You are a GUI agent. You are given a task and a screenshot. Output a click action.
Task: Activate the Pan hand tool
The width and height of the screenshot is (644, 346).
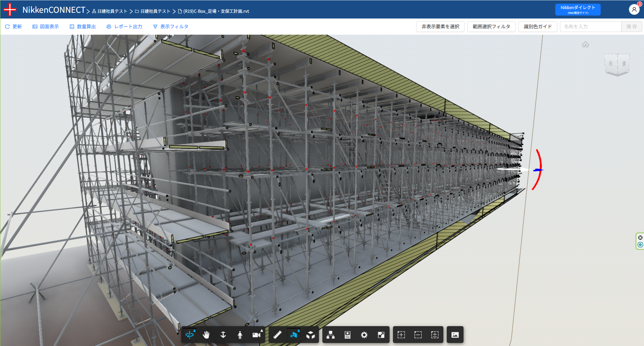206,335
